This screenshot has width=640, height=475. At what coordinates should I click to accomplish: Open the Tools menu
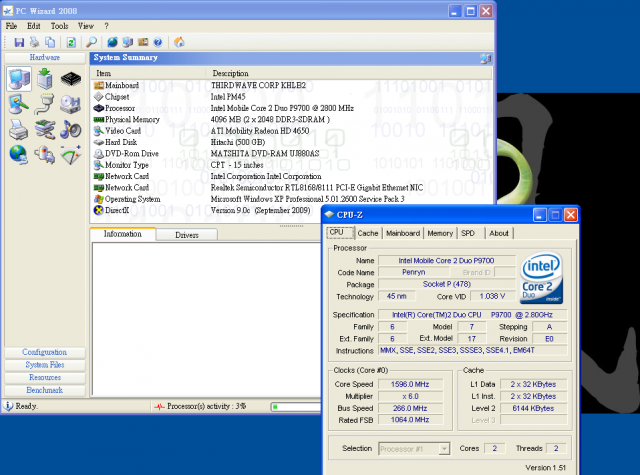coord(59,26)
